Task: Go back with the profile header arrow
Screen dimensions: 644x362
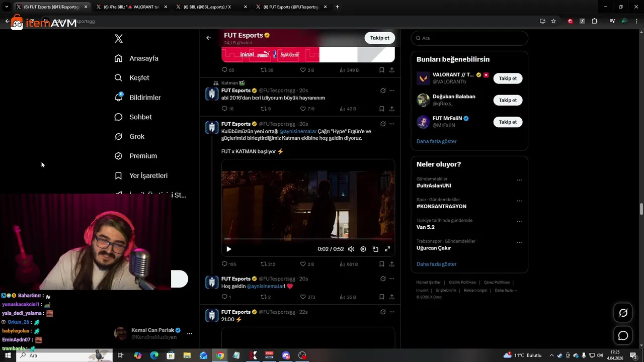Action: (208, 38)
